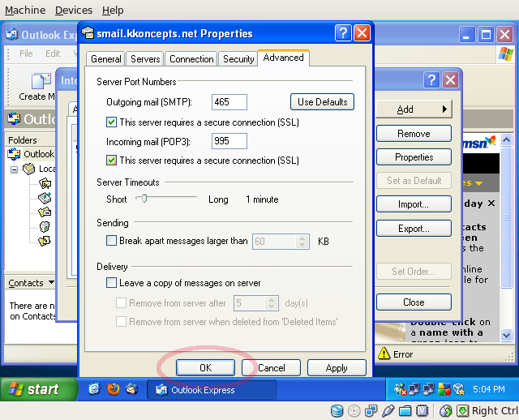Click the Windows start button
The height and width of the screenshot is (420, 519).
tap(38, 389)
